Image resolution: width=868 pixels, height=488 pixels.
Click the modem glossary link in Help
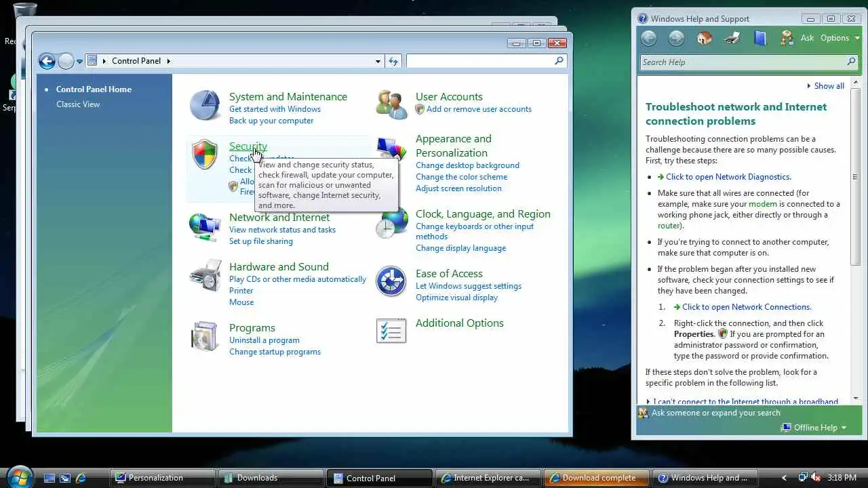[763, 204]
